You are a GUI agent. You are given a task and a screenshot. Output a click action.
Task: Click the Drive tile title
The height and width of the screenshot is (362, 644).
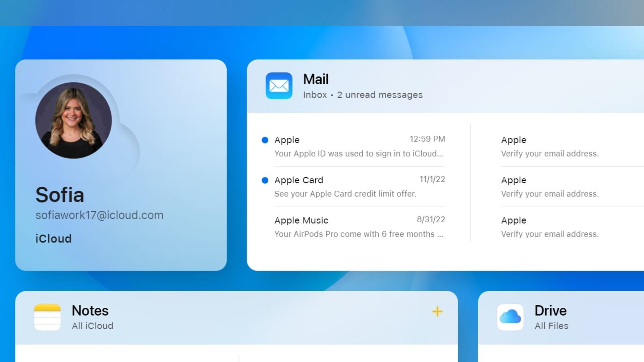[x=550, y=311]
